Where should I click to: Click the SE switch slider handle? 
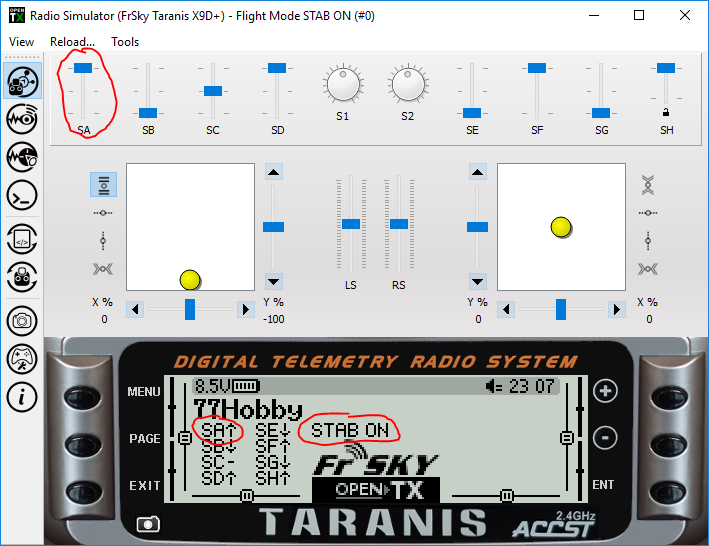472,113
